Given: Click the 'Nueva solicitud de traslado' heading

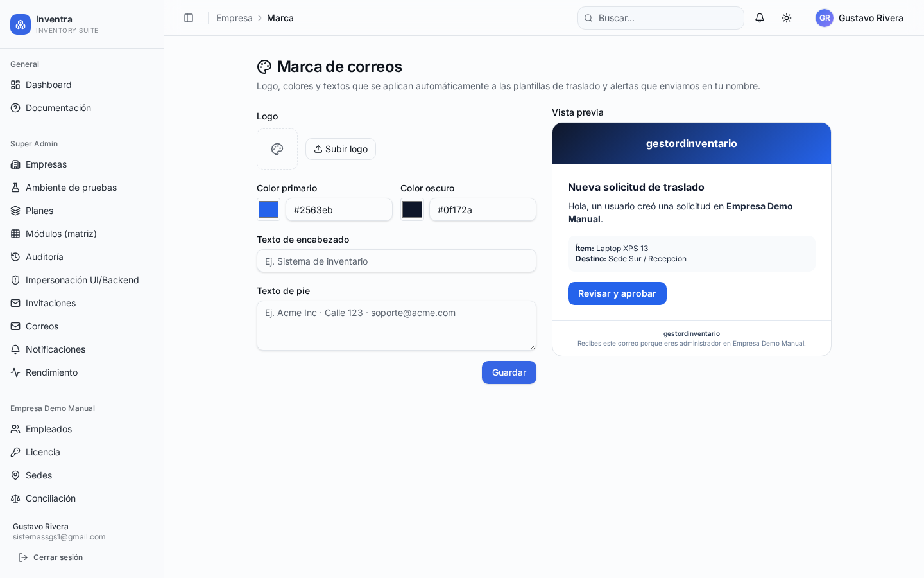Looking at the screenshot, I should coord(636,187).
